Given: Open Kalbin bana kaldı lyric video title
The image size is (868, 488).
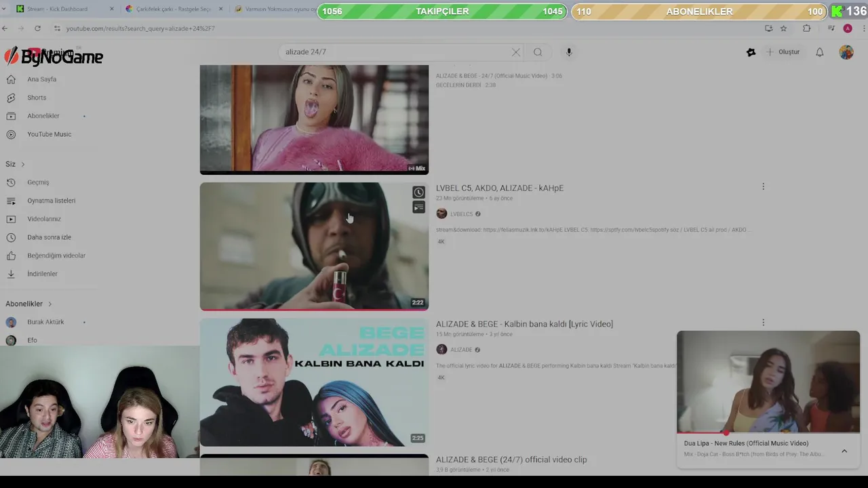Looking at the screenshot, I should [x=524, y=325].
